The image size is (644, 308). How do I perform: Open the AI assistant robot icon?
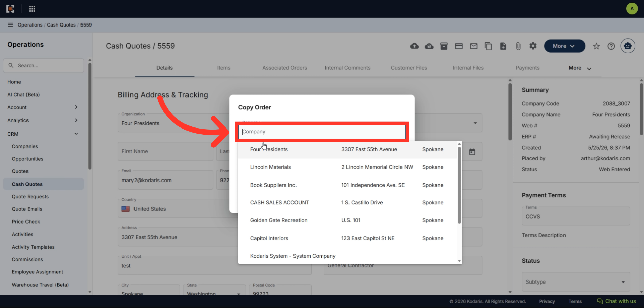(x=628, y=46)
